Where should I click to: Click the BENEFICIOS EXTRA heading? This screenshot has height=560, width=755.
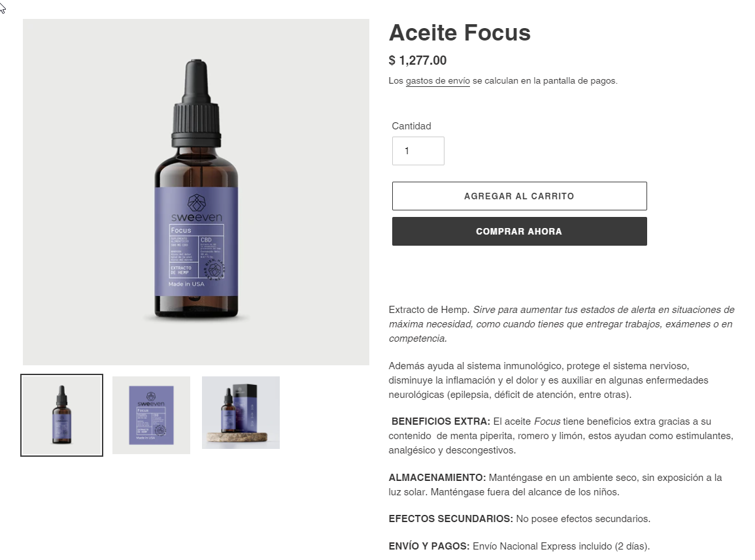(x=441, y=421)
